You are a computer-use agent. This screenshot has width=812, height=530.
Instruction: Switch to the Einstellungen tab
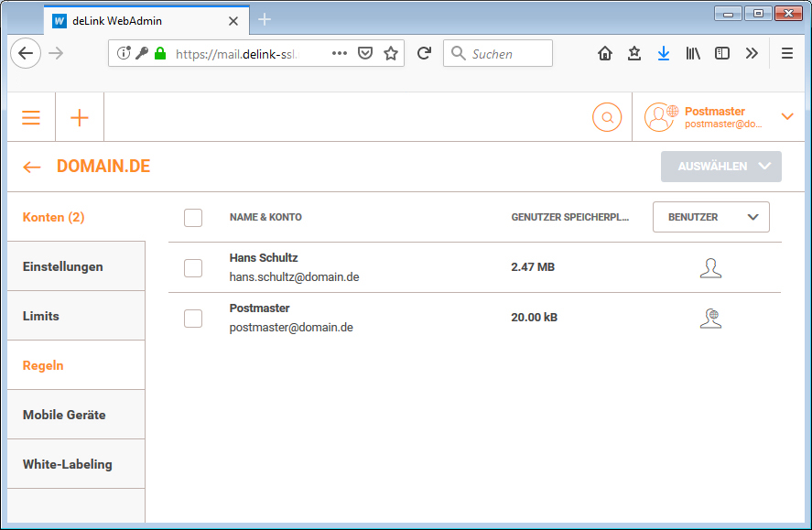coord(63,266)
